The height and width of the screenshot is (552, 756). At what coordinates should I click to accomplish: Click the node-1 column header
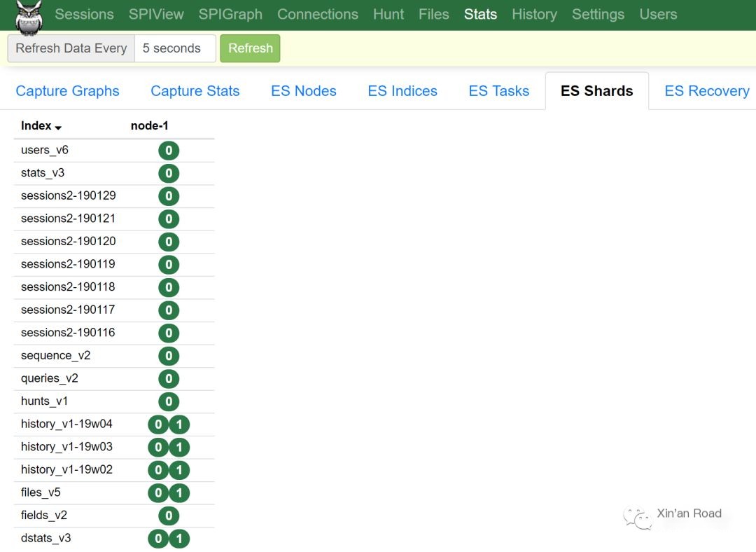click(150, 125)
